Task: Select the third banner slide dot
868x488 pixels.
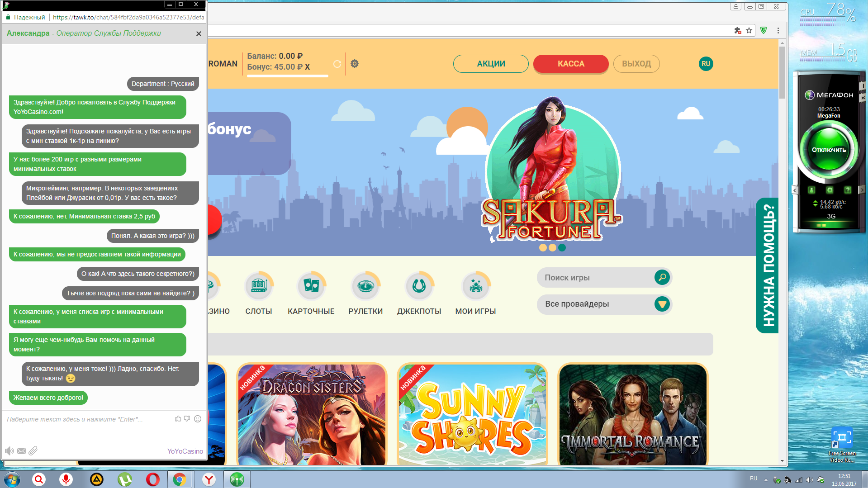Action: (562, 248)
